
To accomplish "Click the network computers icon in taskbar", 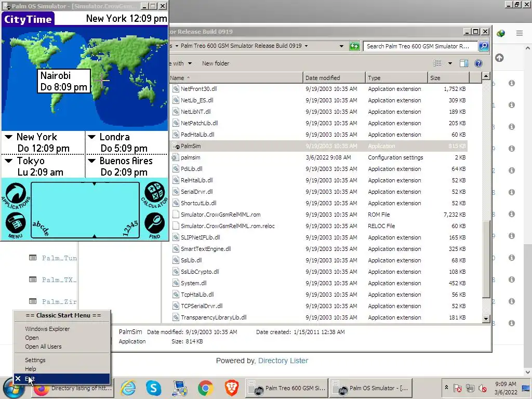I will (179, 388).
